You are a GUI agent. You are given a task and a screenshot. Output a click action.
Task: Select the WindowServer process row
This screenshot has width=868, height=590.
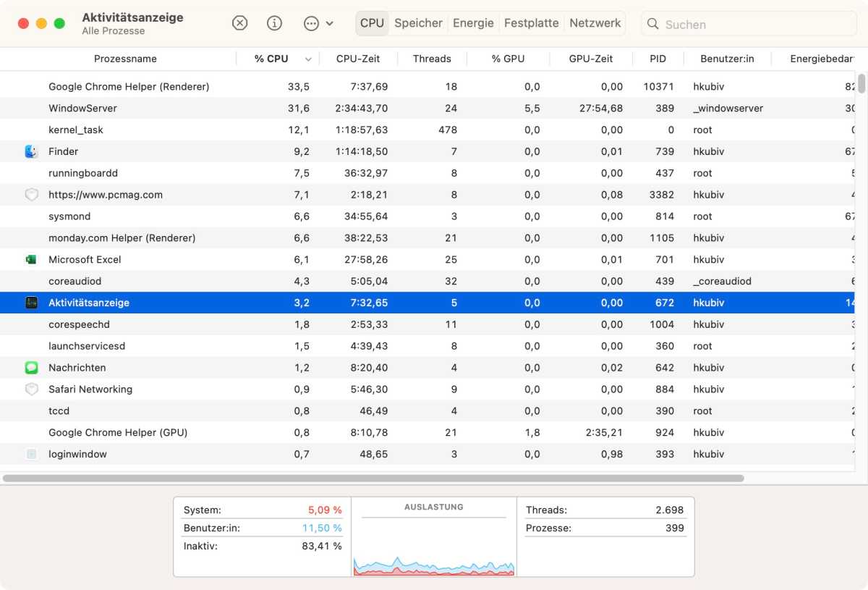point(428,109)
